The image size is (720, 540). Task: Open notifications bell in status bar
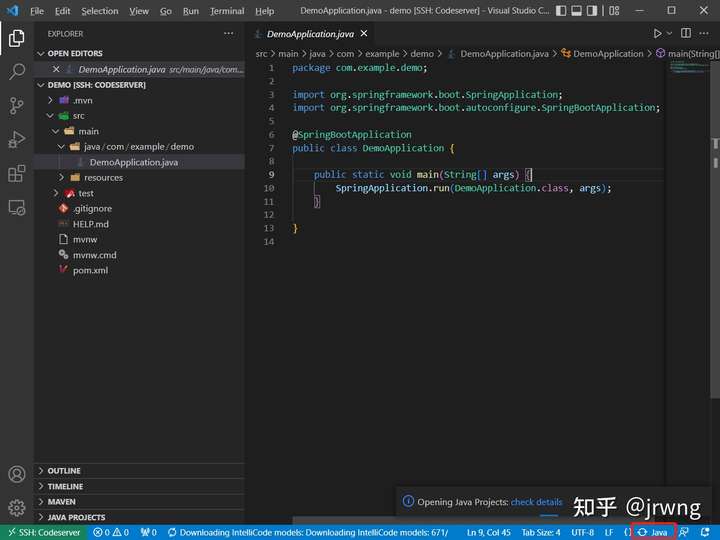(x=705, y=533)
